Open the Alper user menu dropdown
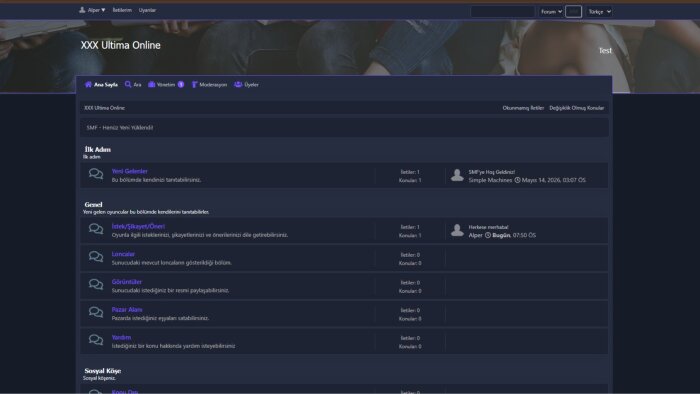 pos(92,10)
